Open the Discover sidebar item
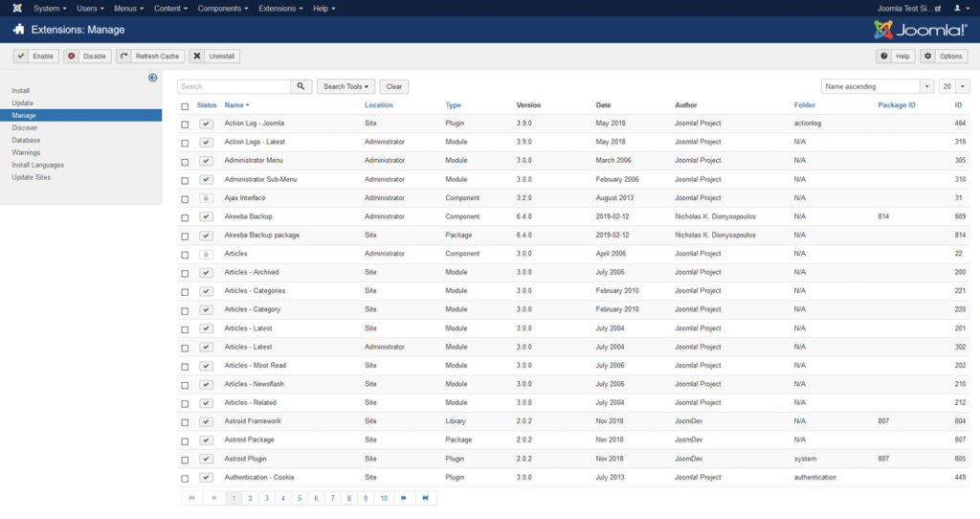The image size is (980, 519). coord(24,127)
